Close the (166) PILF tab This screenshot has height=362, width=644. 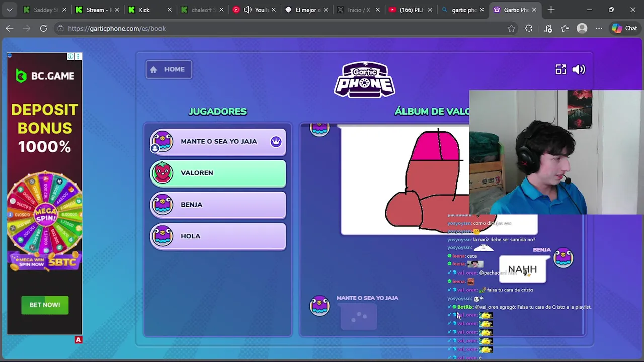tap(430, 10)
